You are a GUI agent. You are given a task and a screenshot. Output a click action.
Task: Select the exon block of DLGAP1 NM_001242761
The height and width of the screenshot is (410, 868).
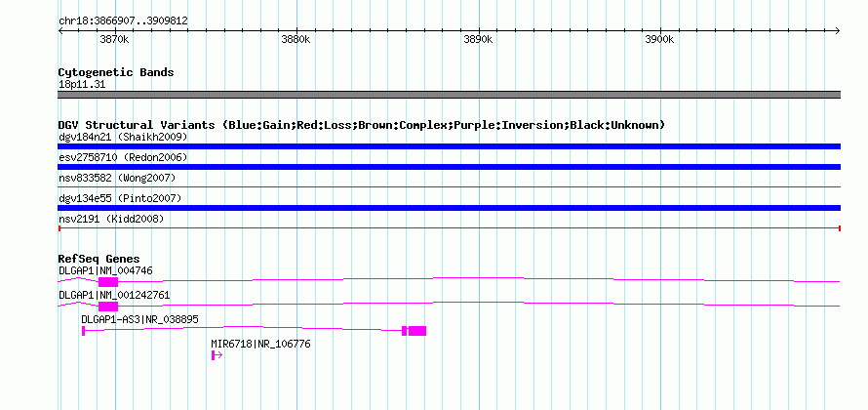(108, 307)
